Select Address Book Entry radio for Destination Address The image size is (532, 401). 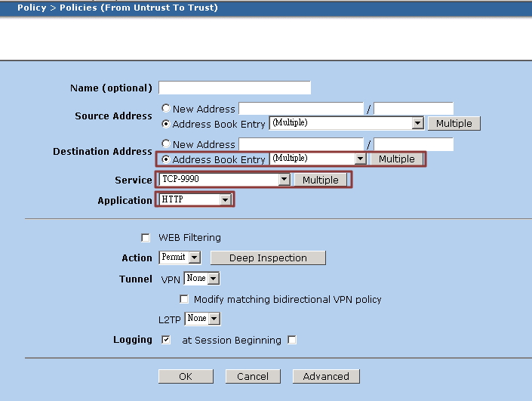tap(166, 159)
